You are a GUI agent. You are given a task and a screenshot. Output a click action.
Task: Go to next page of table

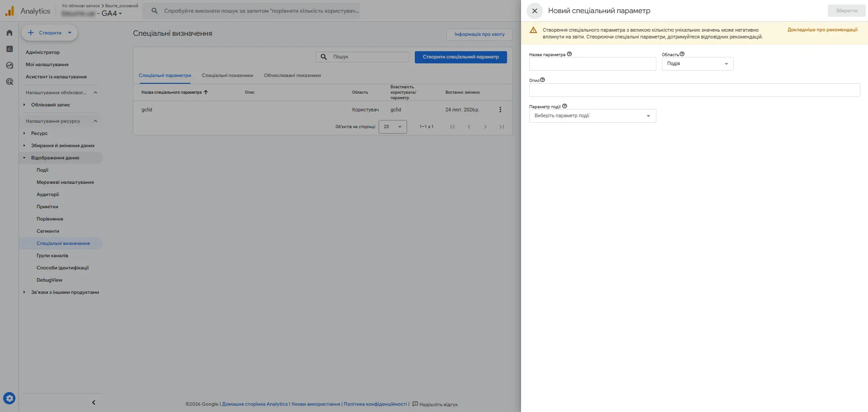[x=485, y=127]
